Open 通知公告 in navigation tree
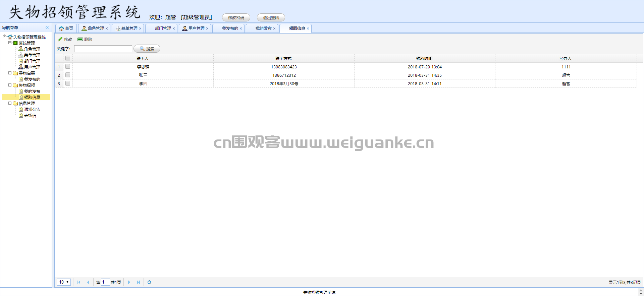The image size is (644, 296). click(x=32, y=109)
